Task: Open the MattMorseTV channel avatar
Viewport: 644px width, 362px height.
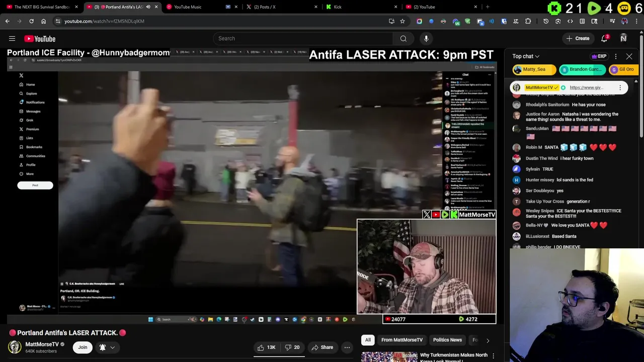Action: coord(15,347)
